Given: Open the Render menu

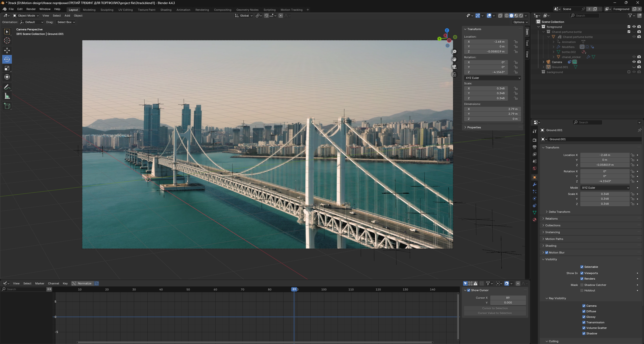Looking at the screenshot, I should [x=31, y=9].
